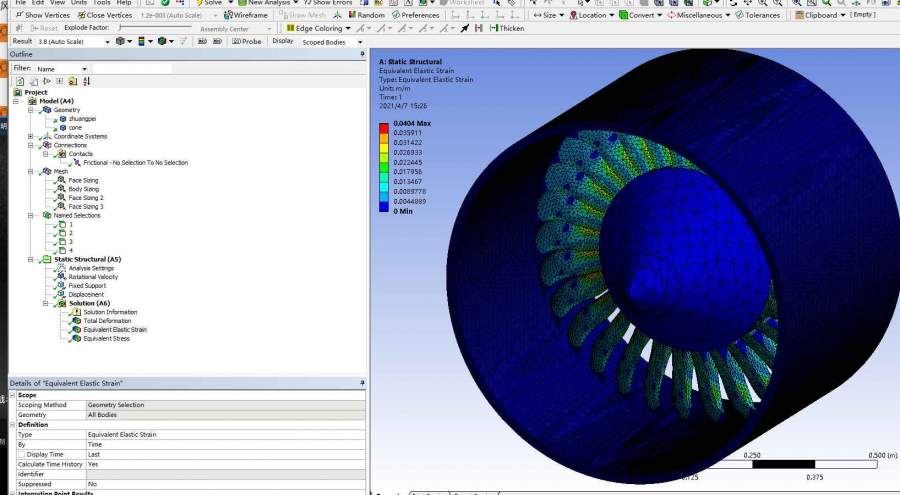Open Total Deformation result in tree
Screen dimensions: 900x495
point(106,320)
